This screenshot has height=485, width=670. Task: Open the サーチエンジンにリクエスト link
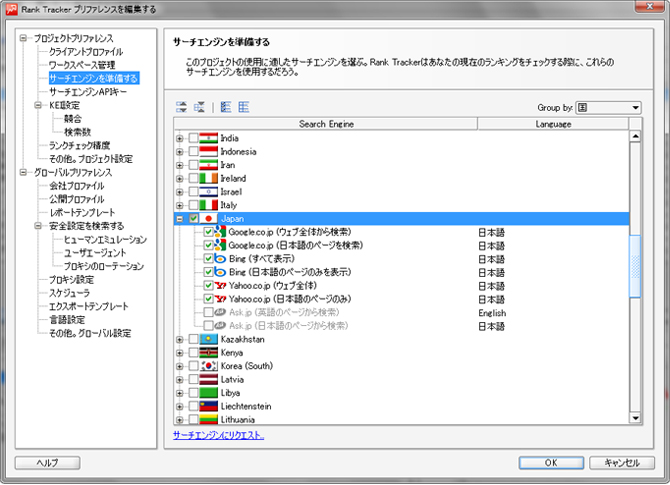(x=218, y=435)
